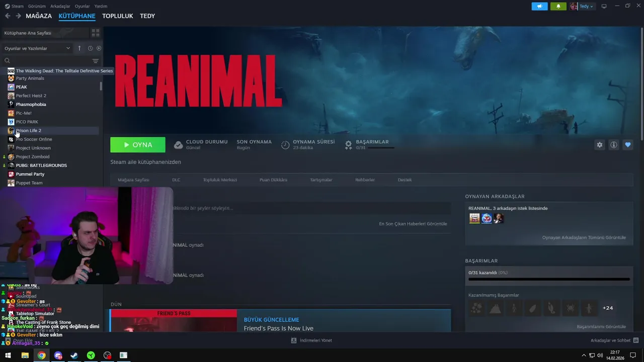
Task: Click the Oynama Süresi clock icon
Action: tap(285, 145)
